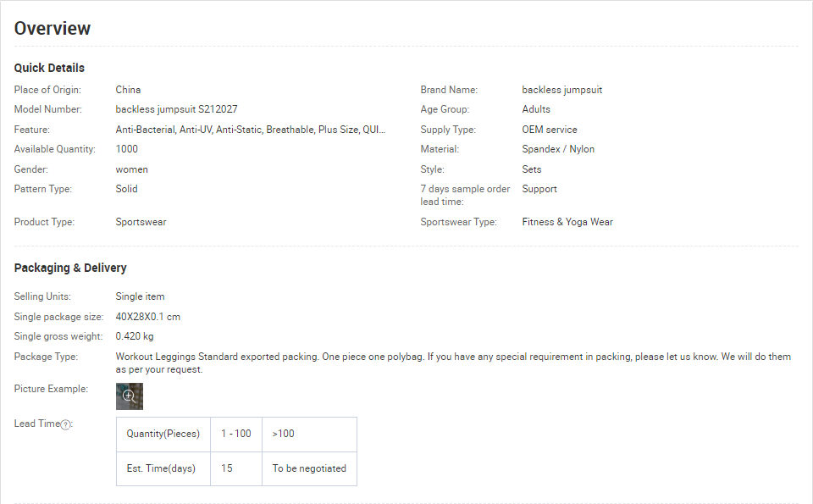Click the Spandex / Nylon material value
This screenshot has width=813, height=504.
[x=558, y=149]
